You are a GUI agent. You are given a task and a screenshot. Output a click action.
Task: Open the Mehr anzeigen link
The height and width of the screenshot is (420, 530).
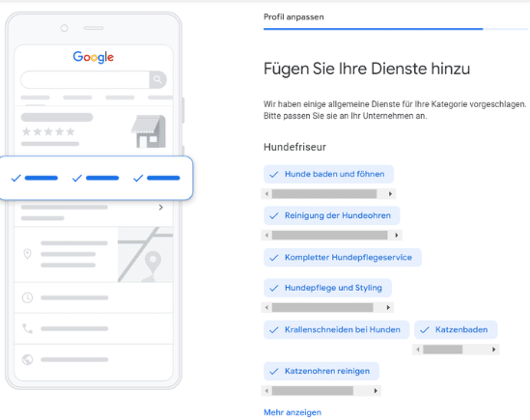pos(293,412)
